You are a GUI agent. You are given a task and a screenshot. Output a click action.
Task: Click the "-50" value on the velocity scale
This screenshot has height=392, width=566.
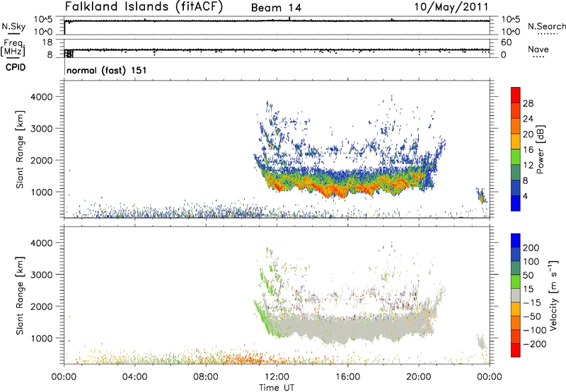[532, 316]
